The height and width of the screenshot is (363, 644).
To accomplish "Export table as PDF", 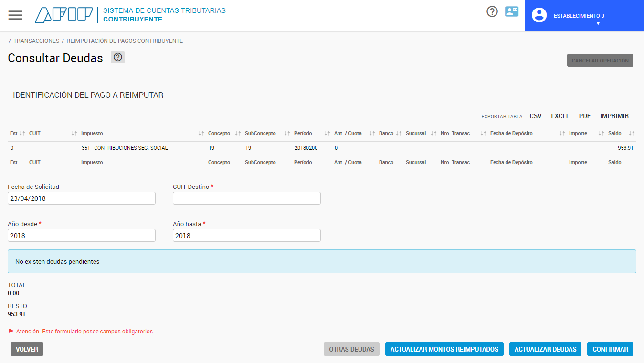I will point(585,116).
